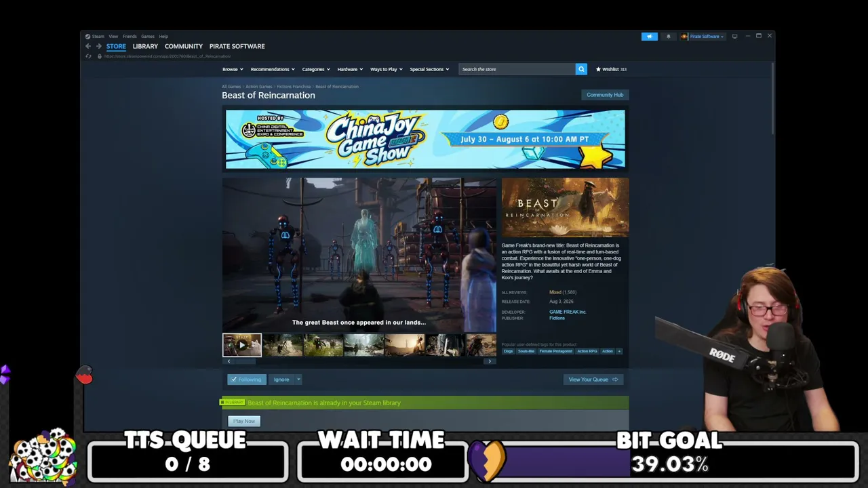Click the ChinaJoy Game Show banner
Image resolution: width=868 pixels, height=488 pixels.
425,139
